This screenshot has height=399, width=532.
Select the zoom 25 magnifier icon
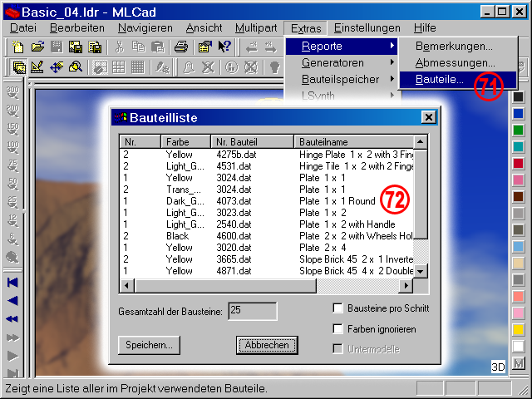pos(13,203)
